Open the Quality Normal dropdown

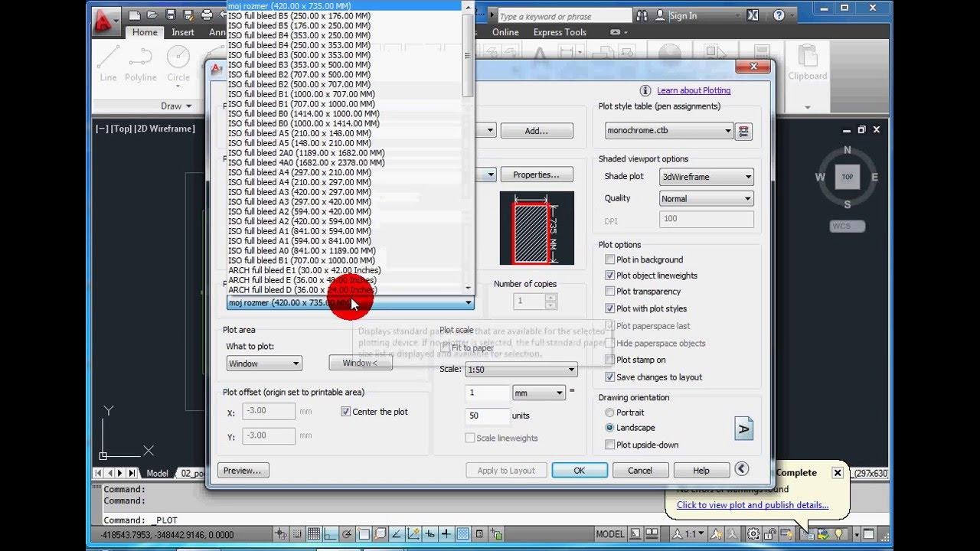(706, 198)
